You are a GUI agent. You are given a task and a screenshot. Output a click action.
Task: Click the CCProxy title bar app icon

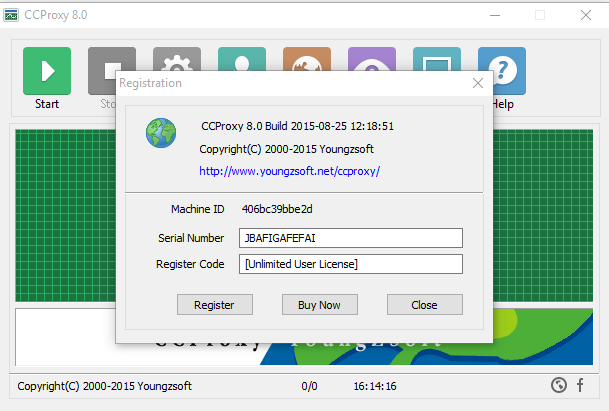pos(11,15)
